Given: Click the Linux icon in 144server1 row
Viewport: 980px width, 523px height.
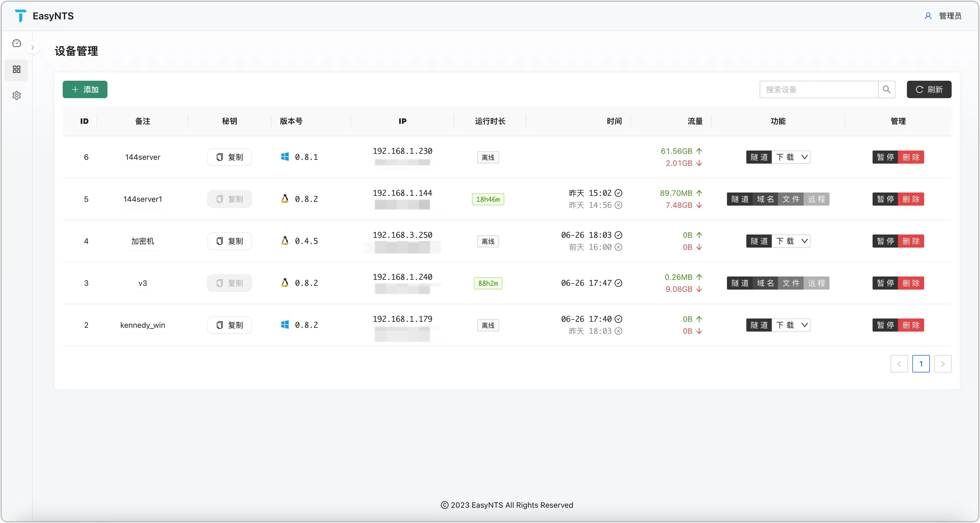Looking at the screenshot, I should pyautogui.click(x=285, y=199).
